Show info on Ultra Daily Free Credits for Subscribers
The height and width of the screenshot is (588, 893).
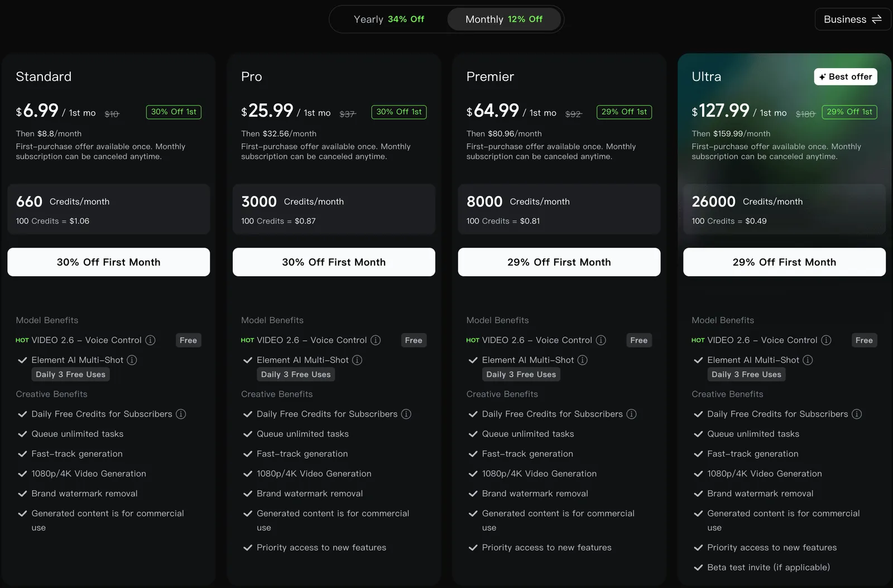pos(857,414)
